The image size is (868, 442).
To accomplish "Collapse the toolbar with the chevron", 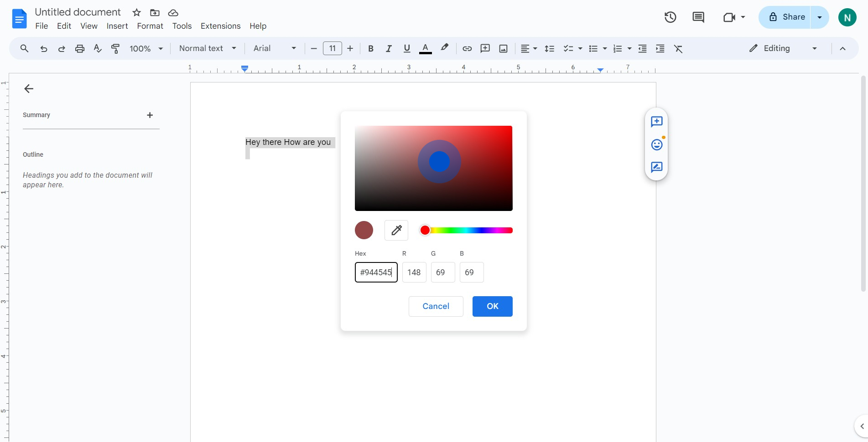I will [x=842, y=49].
